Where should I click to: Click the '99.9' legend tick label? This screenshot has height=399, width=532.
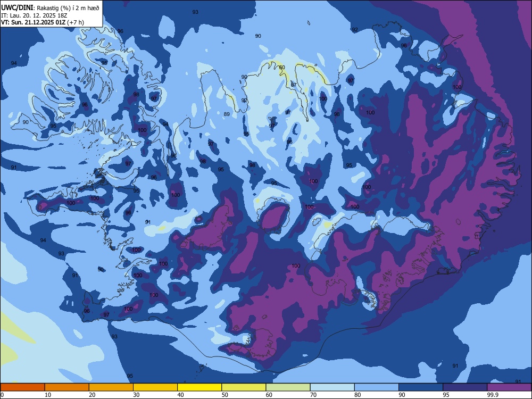492,395
